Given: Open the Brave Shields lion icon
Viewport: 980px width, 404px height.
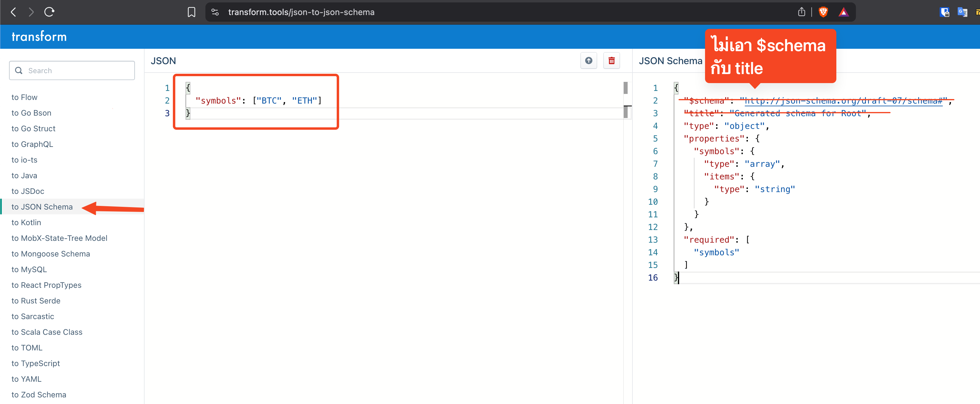Looking at the screenshot, I should [x=823, y=12].
